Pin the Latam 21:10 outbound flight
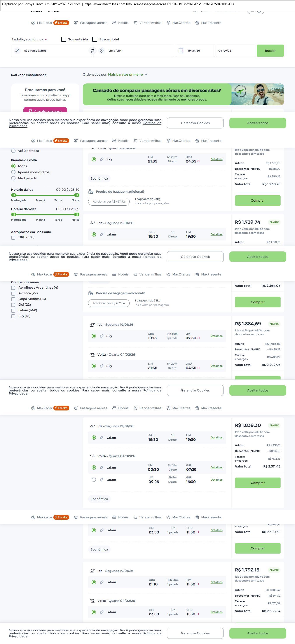Viewport: 295px width, 644px height. point(101,582)
